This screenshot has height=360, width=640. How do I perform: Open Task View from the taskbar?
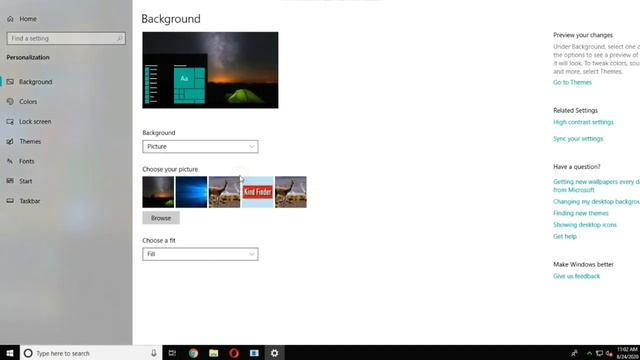tap(172, 353)
